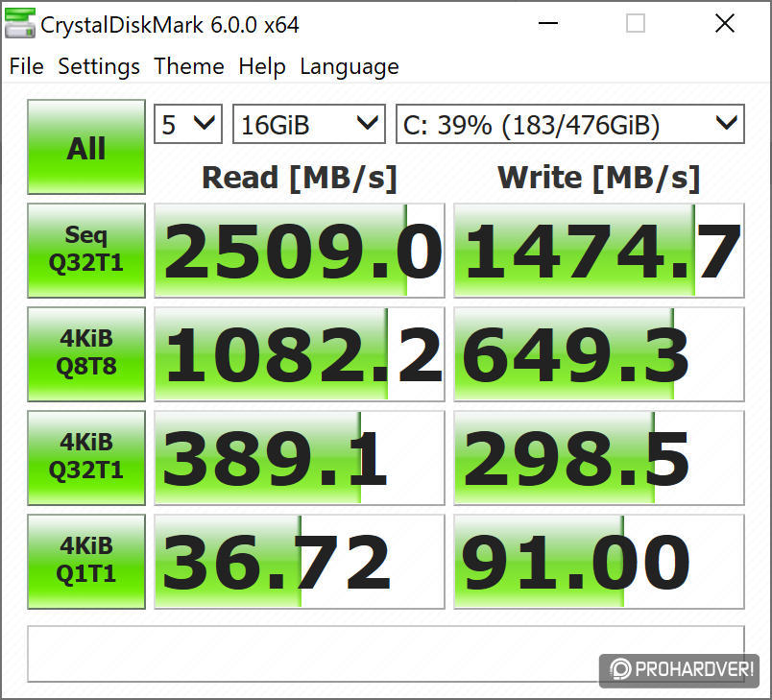772x700 pixels.
Task: Minimize the CrystalDiskMark window
Action: (547, 23)
